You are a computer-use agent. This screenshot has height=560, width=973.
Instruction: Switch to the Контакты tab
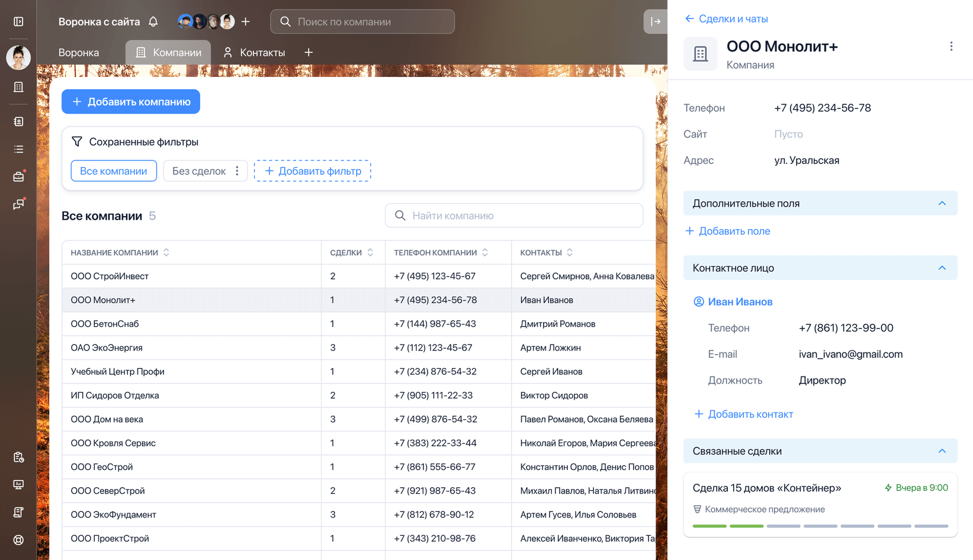(254, 53)
